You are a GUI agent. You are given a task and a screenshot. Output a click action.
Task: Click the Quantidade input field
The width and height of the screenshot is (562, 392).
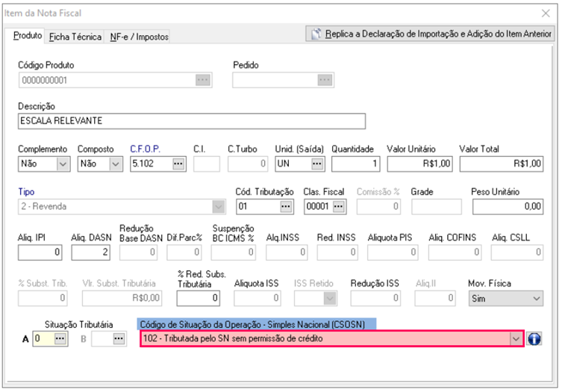click(355, 164)
